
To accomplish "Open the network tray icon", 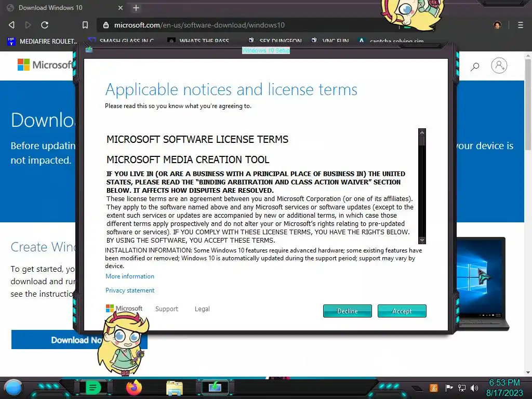I will tap(462, 388).
